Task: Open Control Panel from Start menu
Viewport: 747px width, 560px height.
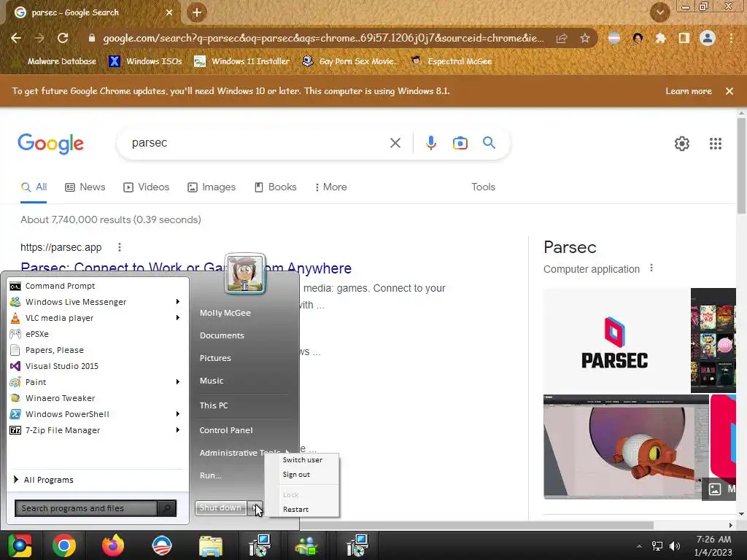Action: [226, 430]
